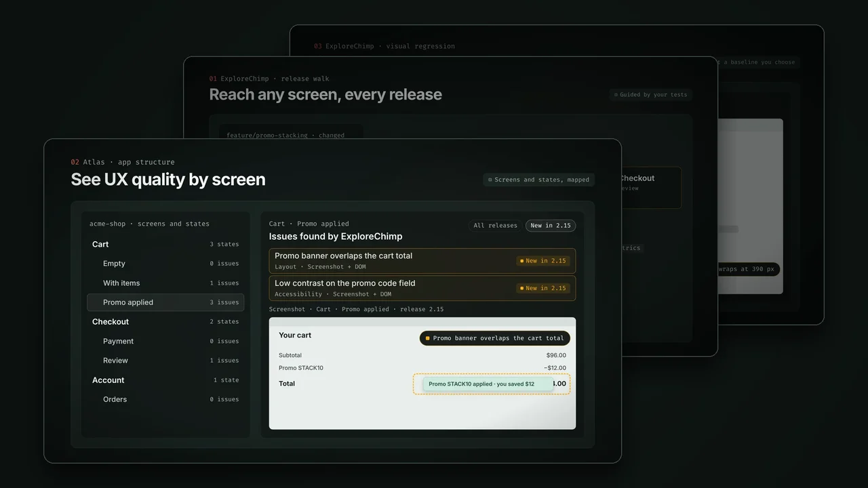
Task: Select the Review row in the sidebar
Action: (165, 361)
